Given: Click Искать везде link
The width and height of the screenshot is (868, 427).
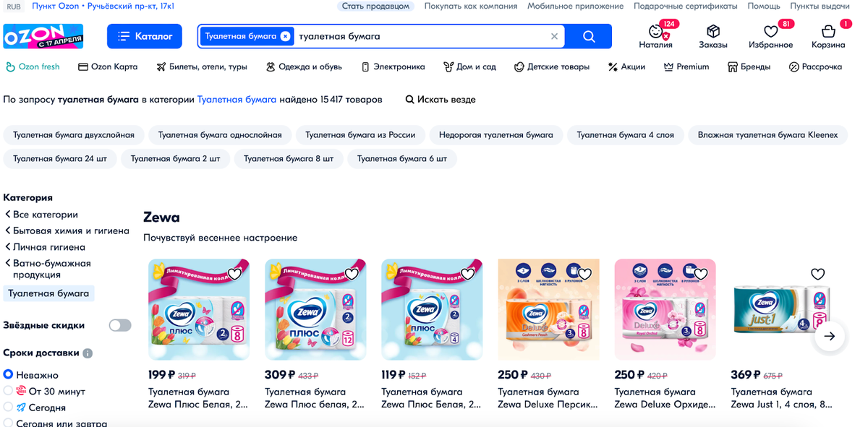Looking at the screenshot, I should coord(441,100).
